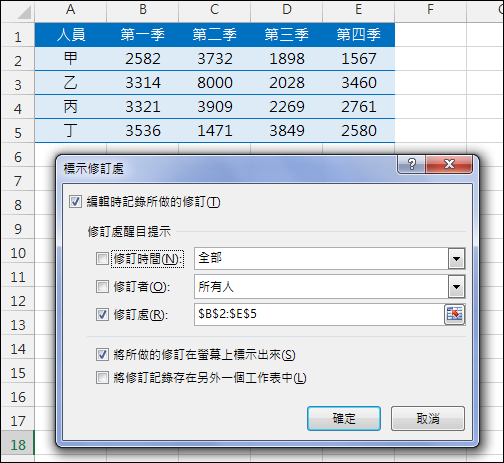The height and width of the screenshot is (463, 504).
Task: Click the 確定 button
Action: (344, 418)
